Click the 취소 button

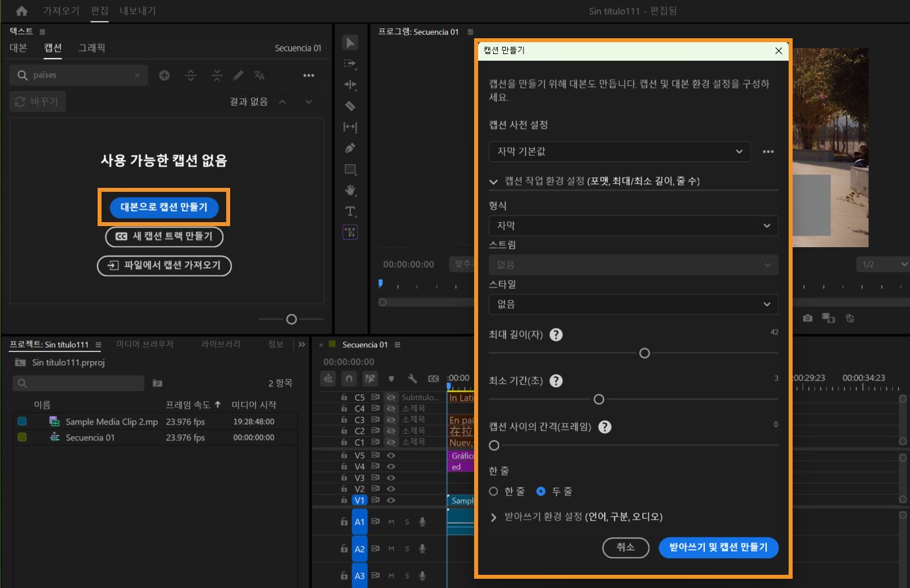pyautogui.click(x=625, y=547)
